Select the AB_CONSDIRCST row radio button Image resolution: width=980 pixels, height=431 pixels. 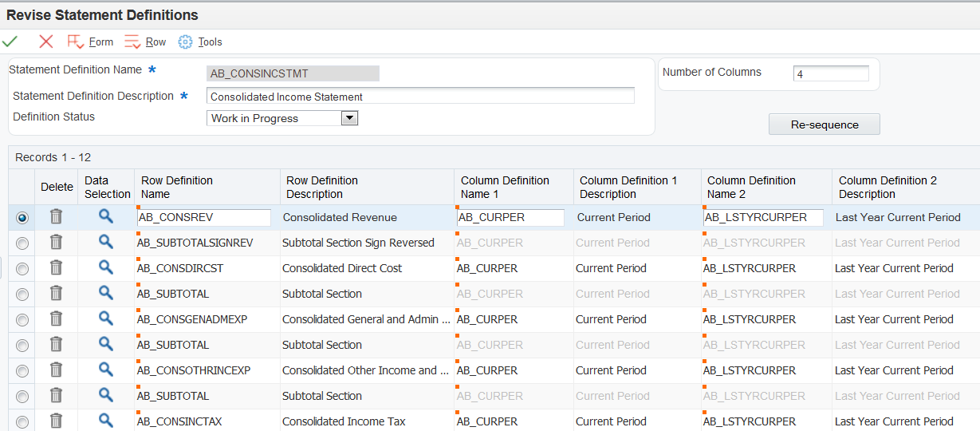click(x=22, y=269)
